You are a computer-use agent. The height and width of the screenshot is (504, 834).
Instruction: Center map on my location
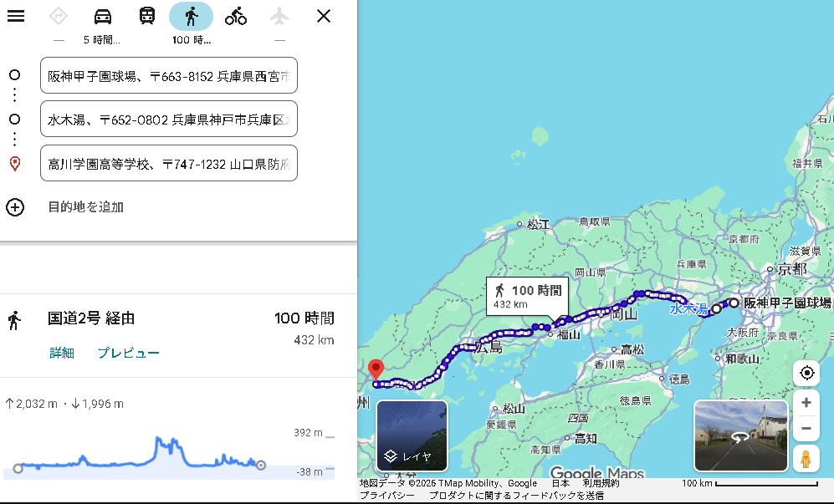806,373
